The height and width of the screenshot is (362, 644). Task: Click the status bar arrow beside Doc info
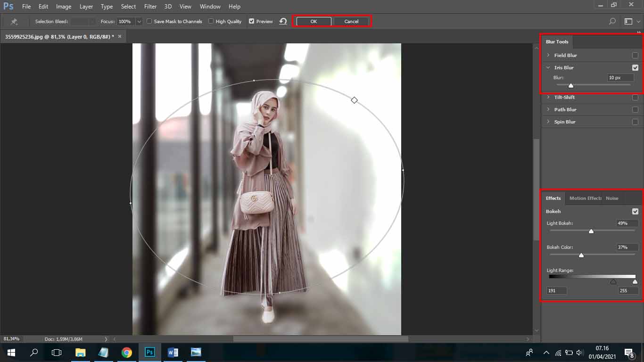106,339
